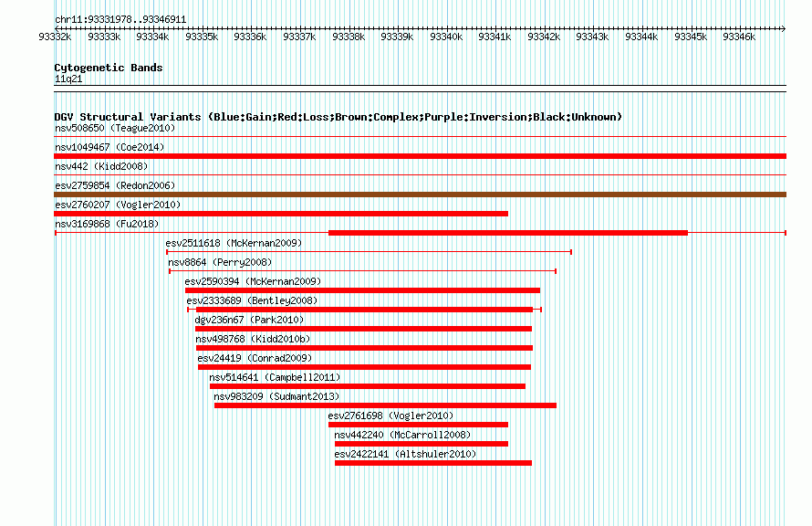The height and width of the screenshot is (526, 812).
Task: Open nsv498768 (Kidd2010b) label
Action: pyautogui.click(x=253, y=339)
